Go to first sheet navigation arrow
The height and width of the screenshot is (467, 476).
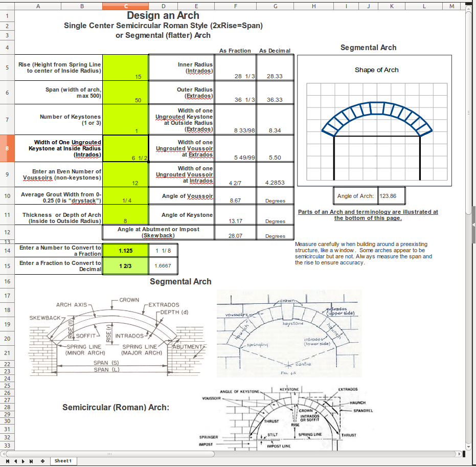(x=8, y=461)
